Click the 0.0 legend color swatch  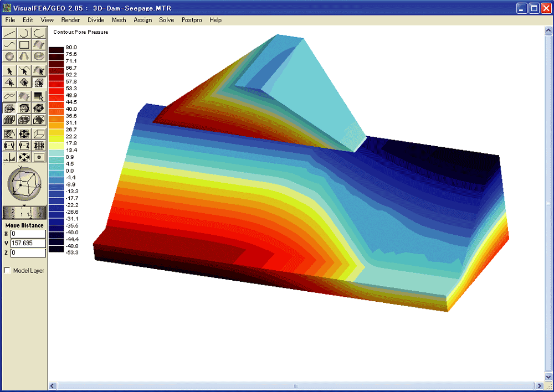(56, 173)
